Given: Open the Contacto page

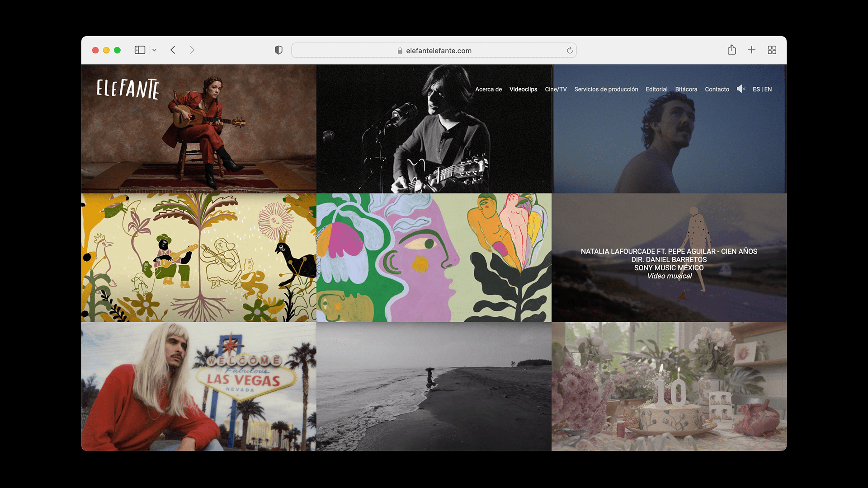Looking at the screenshot, I should click(717, 89).
